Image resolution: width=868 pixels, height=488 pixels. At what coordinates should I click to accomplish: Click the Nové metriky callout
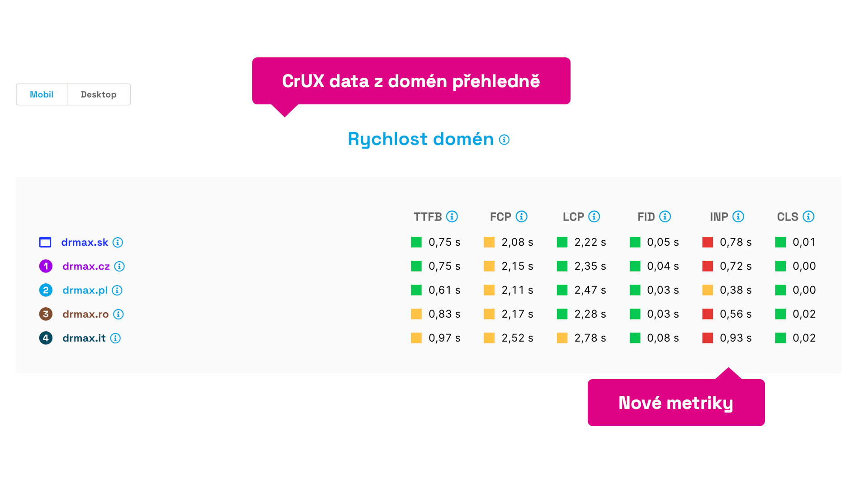[675, 402]
